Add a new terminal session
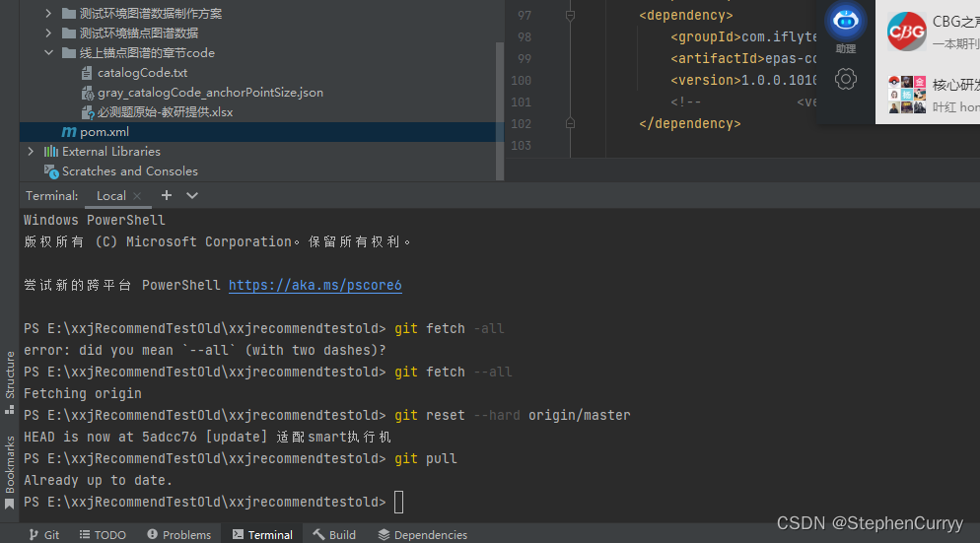Image resolution: width=980 pixels, height=543 pixels. [167, 195]
